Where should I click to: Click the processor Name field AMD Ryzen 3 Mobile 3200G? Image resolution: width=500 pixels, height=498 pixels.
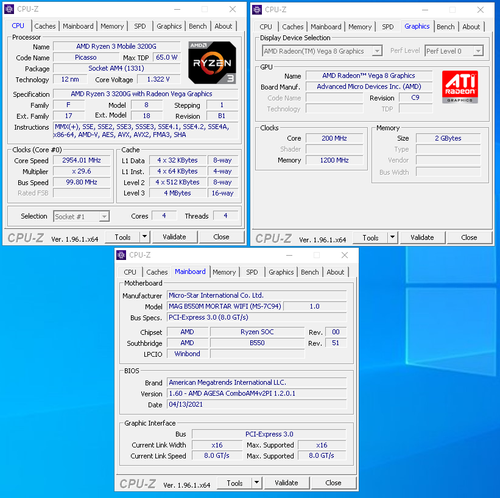coord(116,46)
